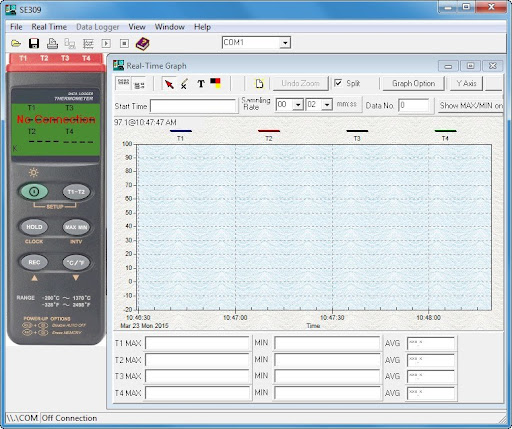Expand the COM1 port dropdown

[x=285, y=43]
